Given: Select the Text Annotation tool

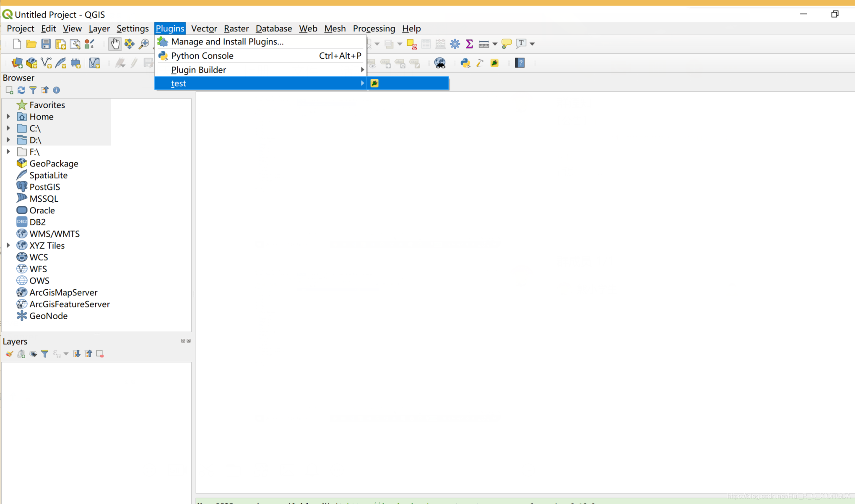Looking at the screenshot, I should (521, 44).
